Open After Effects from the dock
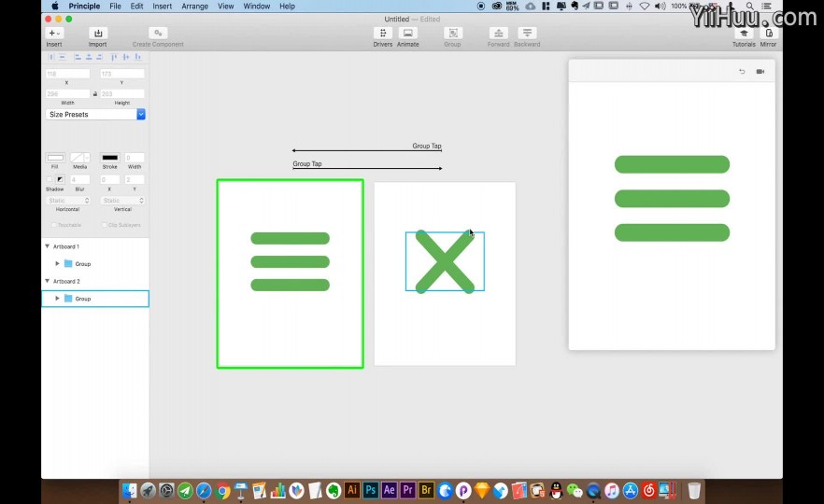 click(x=389, y=490)
